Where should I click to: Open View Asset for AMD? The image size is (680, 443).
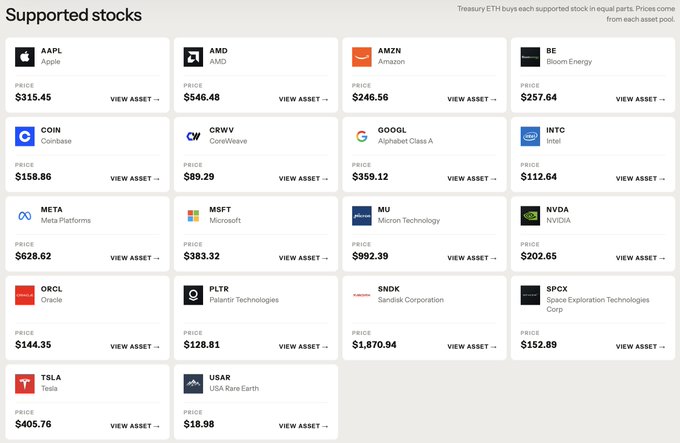(x=303, y=99)
